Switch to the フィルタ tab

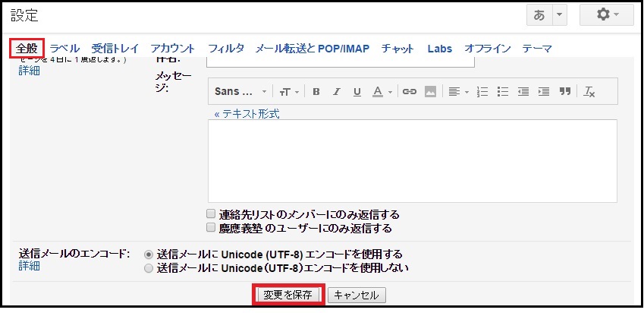(226, 49)
